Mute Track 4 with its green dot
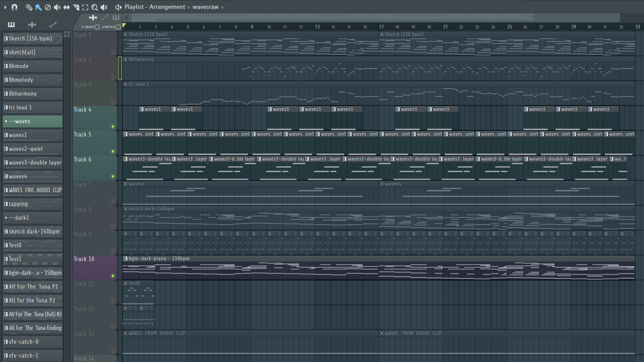The height and width of the screenshot is (362, 644). coord(113,127)
